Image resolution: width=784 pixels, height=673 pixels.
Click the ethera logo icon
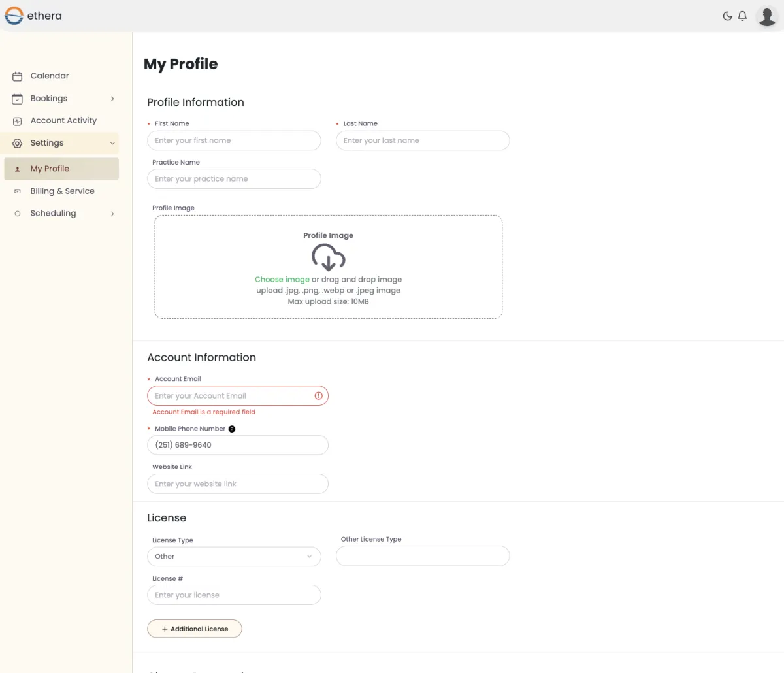click(x=14, y=16)
